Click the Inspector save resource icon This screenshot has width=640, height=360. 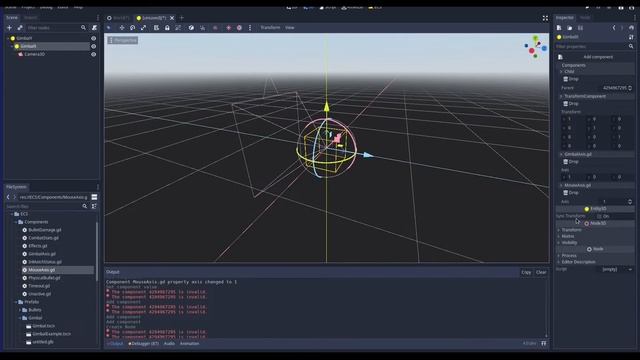click(580, 28)
